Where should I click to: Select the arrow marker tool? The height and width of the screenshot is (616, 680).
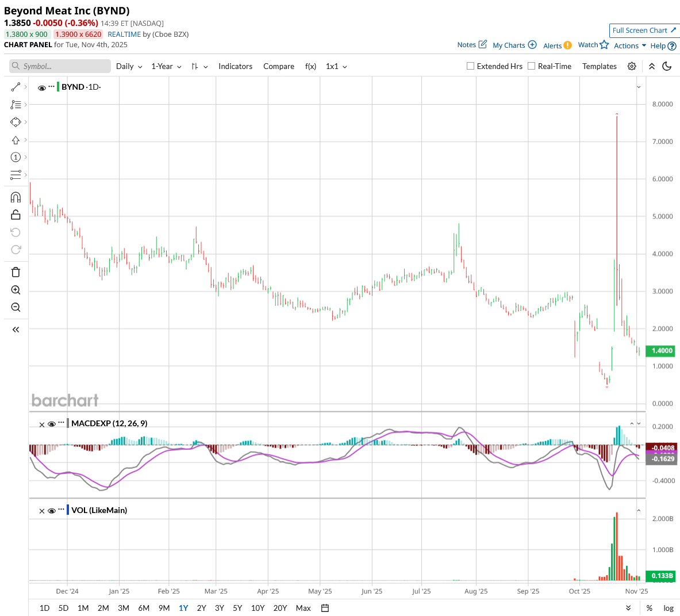point(16,140)
